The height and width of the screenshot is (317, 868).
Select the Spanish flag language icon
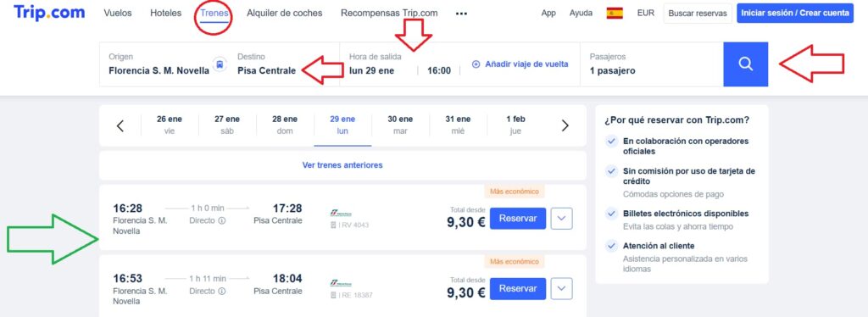pyautogui.click(x=615, y=14)
